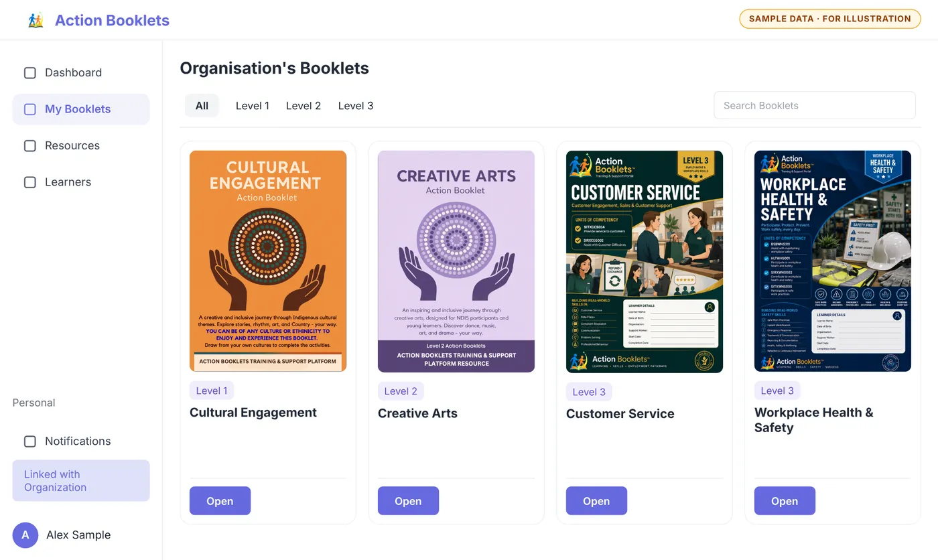Click Level 3 badge on Workplace Health & Safety card
The width and height of the screenshot is (938, 560).
click(x=777, y=391)
